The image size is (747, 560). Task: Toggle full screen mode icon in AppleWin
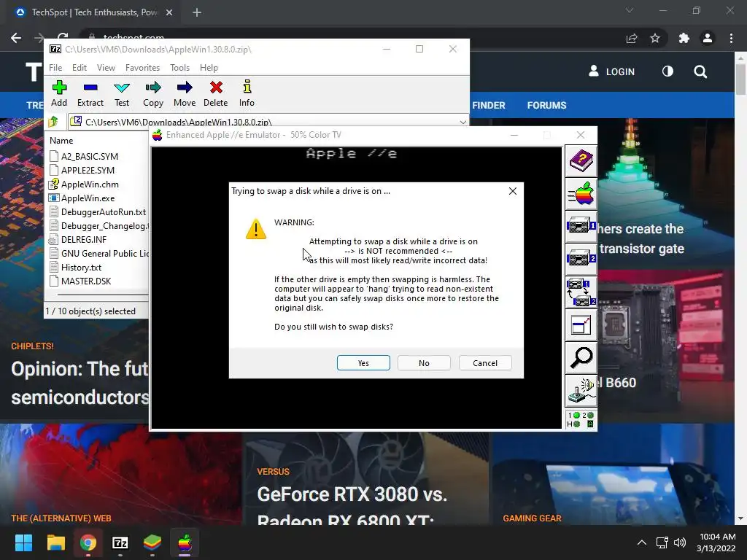point(581,325)
